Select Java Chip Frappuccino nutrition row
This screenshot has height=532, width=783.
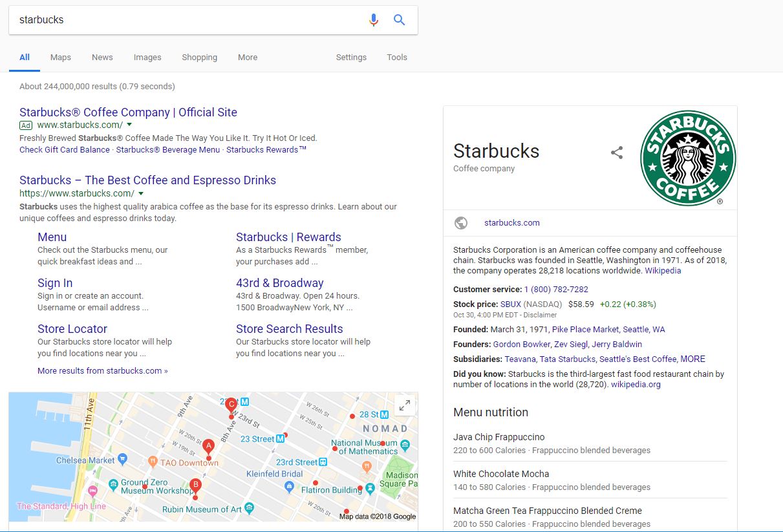pyautogui.click(x=590, y=443)
